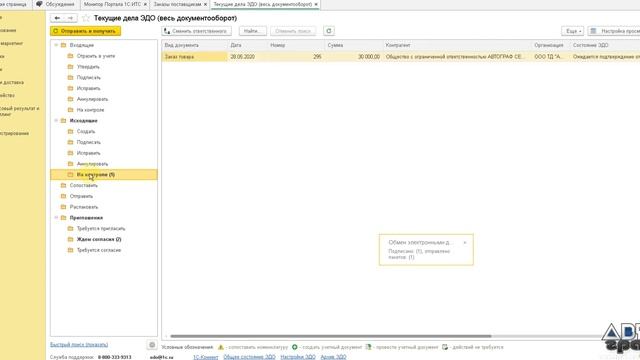Sort by 'Номер' column header
The image size is (640, 360).
[296, 45]
